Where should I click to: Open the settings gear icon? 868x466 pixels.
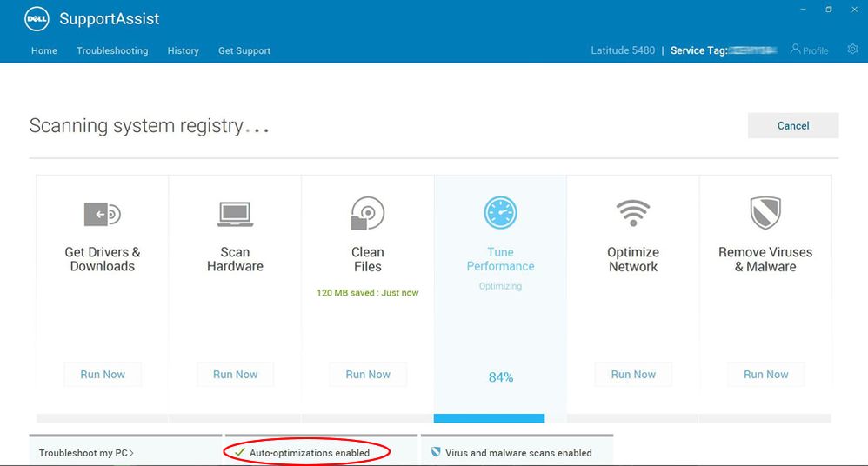[852, 50]
